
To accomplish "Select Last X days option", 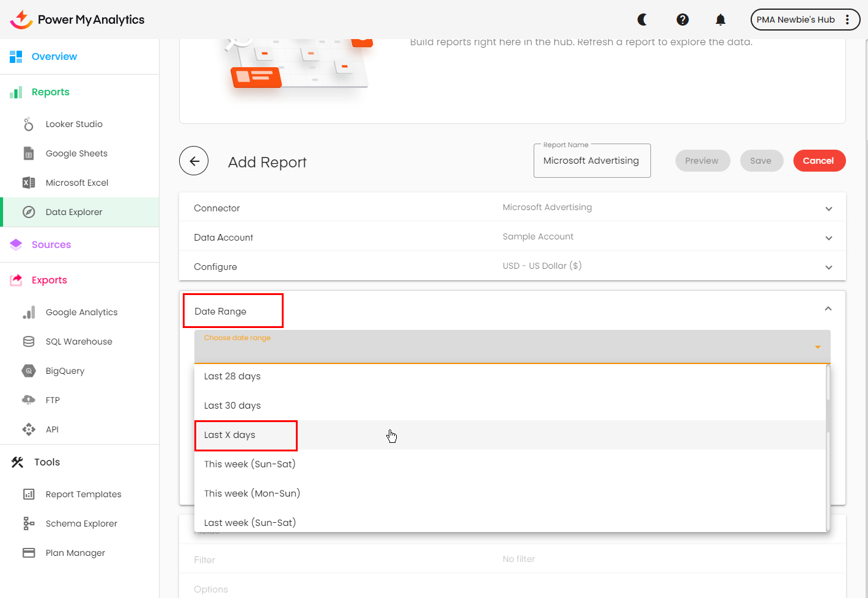I will point(230,435).
